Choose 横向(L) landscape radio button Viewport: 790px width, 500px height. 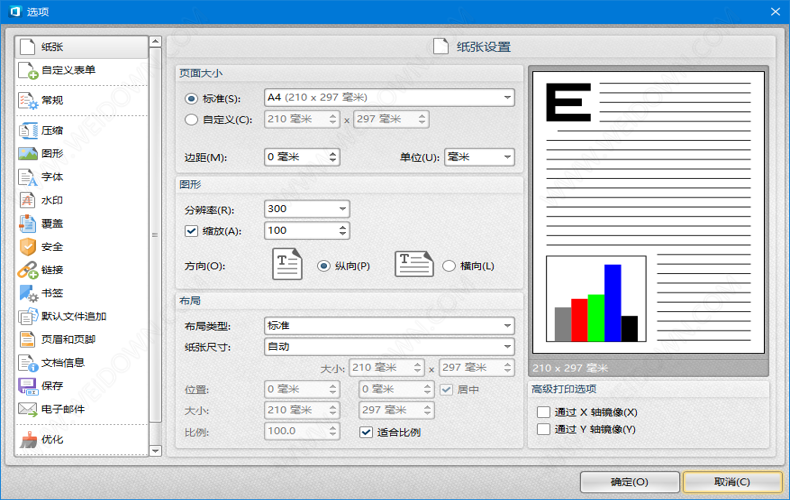[x=448, y=266]
